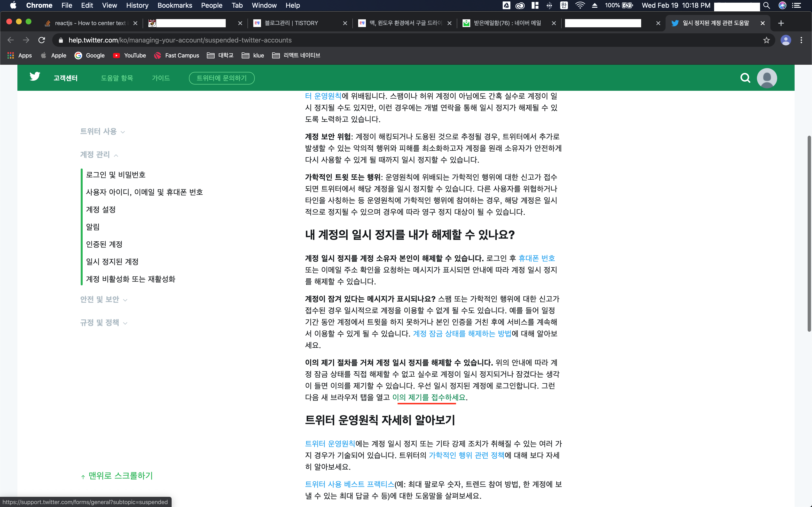
Task: Click 트위터에 문의하기 button
Action: click(x=221, y=78)
